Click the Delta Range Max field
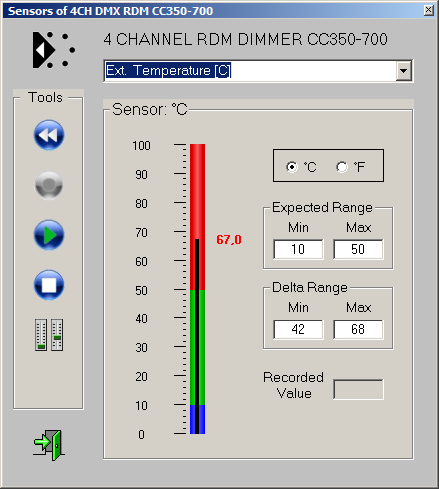The width and height of the screenshot is (439, 489). point(358,329)
